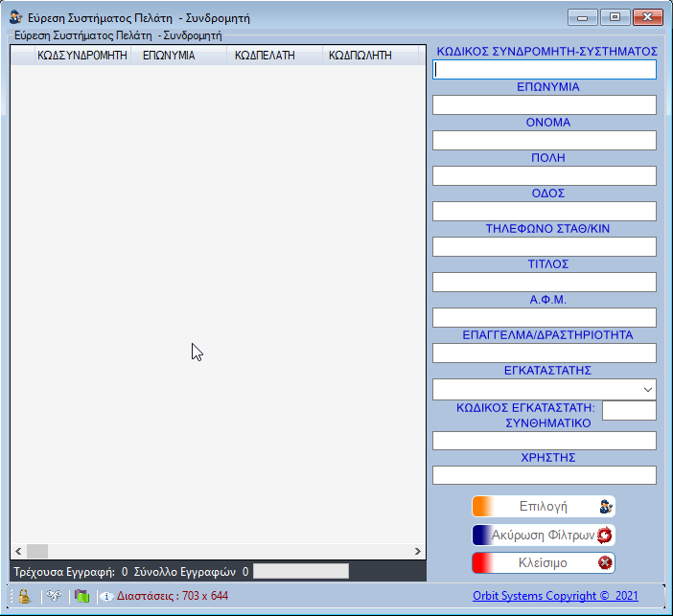
Task: Click the app icon in the title bar
Action: click(x=15, y=17)
